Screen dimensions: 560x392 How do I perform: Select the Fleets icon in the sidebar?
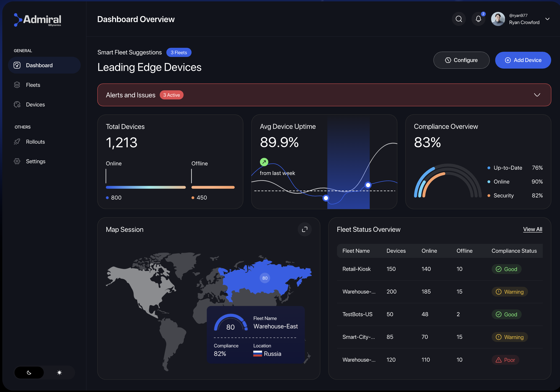[17, 85]
